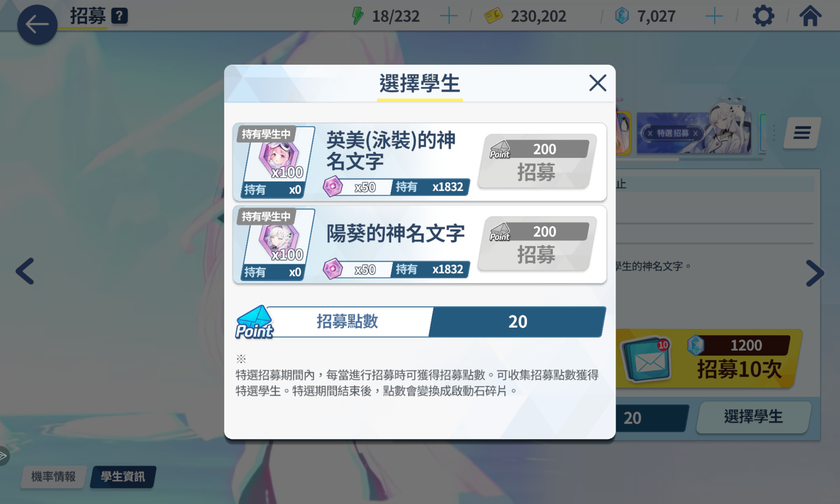
Task: Open the 學生資訊 tab
Action: coord(123,477)
